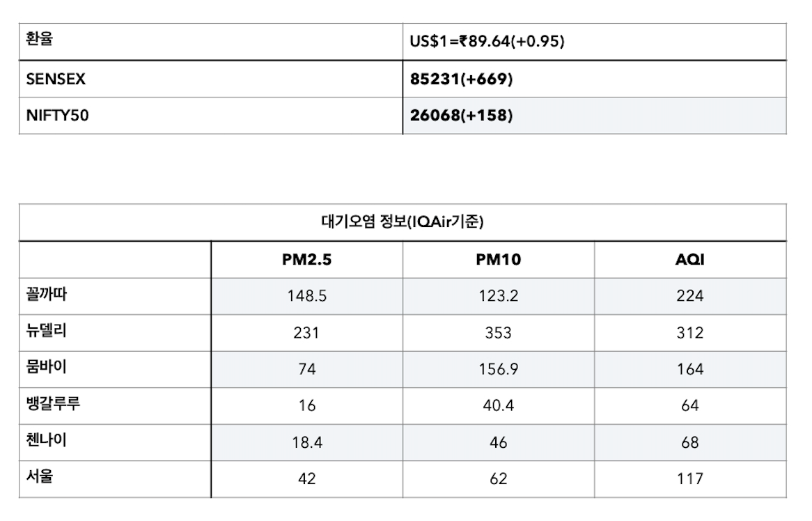The height and width of the screenshot is (521, 812).
Task: Click the 꼴까따 row label
Action: point(46,295)
